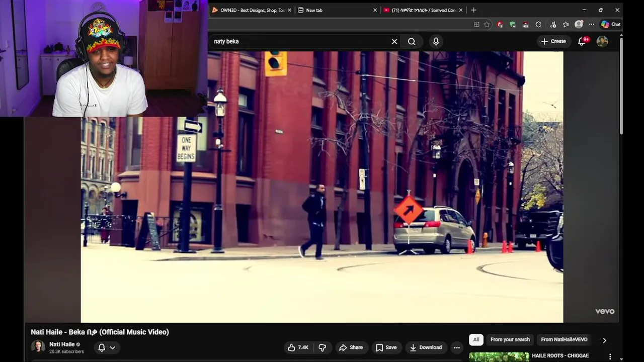Viewport: 644px width, 362px height.
Task: Open the YouTube account avatar menu
Action: 602,42
